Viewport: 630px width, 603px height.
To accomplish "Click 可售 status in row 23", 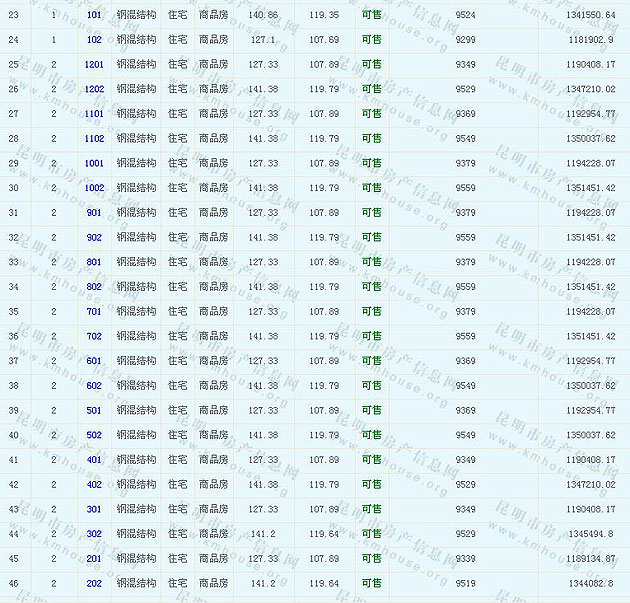I will pos(371,15).
